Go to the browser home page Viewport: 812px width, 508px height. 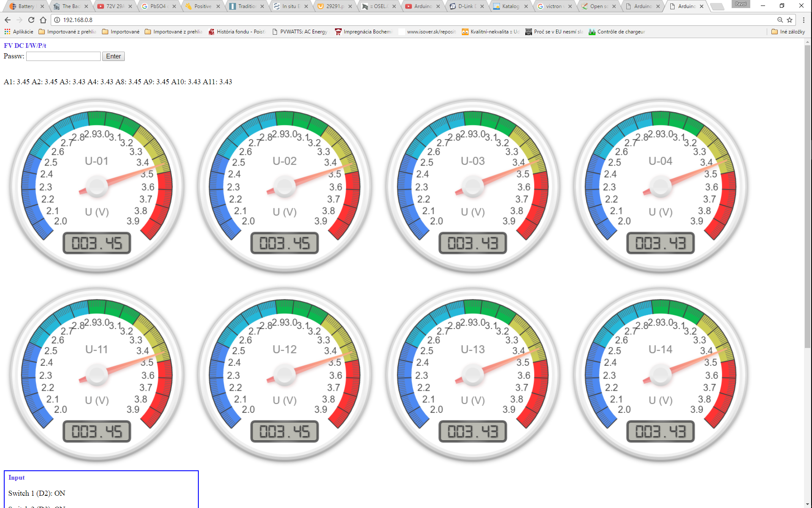click(x=43, y=20)
